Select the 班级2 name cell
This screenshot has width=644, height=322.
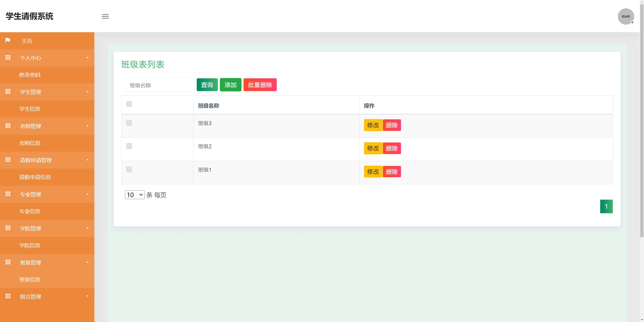[276, 149]
